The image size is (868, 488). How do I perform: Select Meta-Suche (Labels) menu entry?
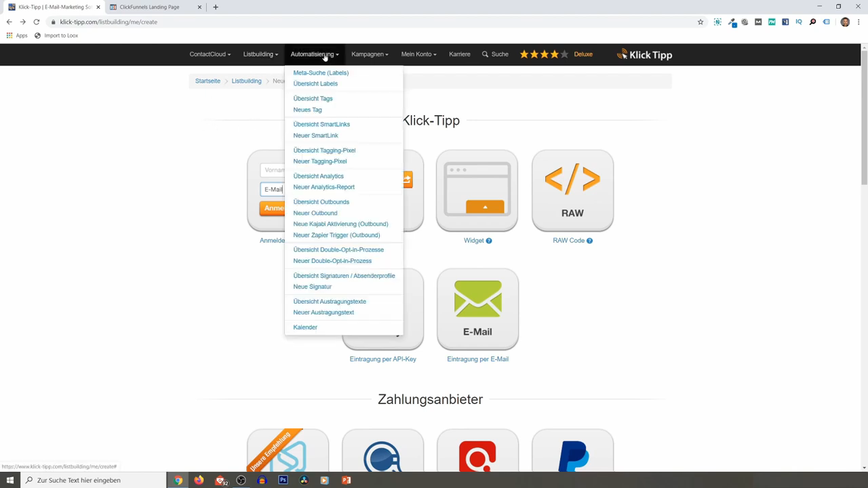(x=321, y=73)
